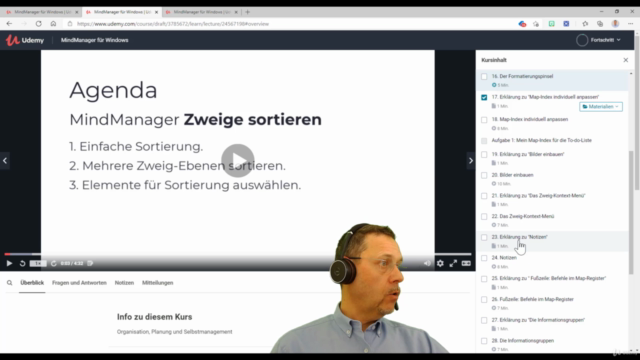Click the blue extension icon in the toolbar

(566, 24)
